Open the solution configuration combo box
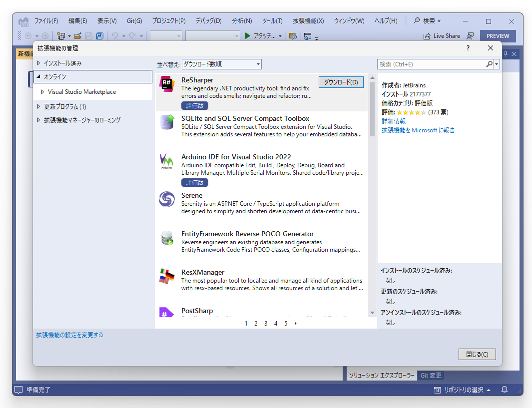Screen dimensions: 532x408 coord(166,36)
